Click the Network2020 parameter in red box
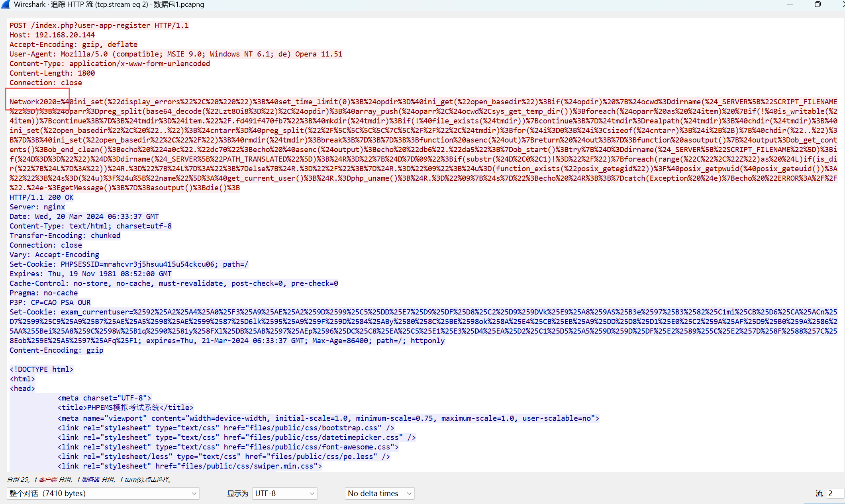The image size is (845, 504). pos(33,102)
